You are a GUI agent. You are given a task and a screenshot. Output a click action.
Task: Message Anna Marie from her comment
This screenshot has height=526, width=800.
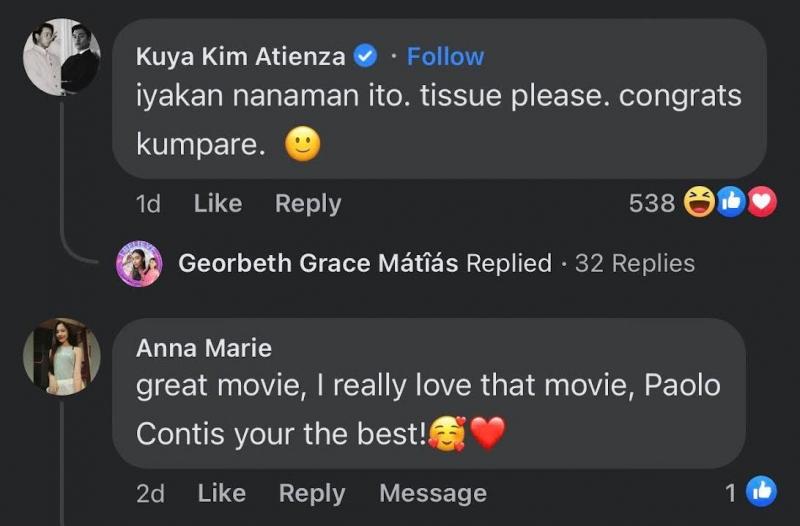tap(432, 493)
